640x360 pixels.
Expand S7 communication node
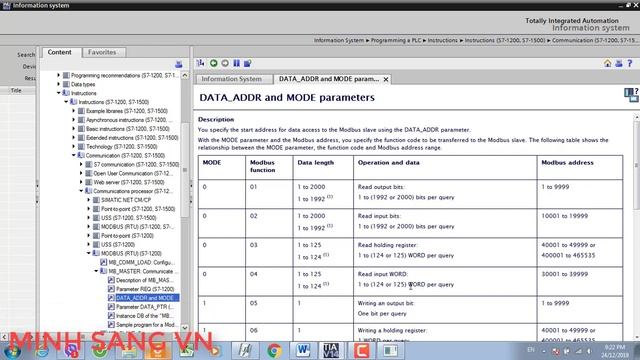point(81,164)
